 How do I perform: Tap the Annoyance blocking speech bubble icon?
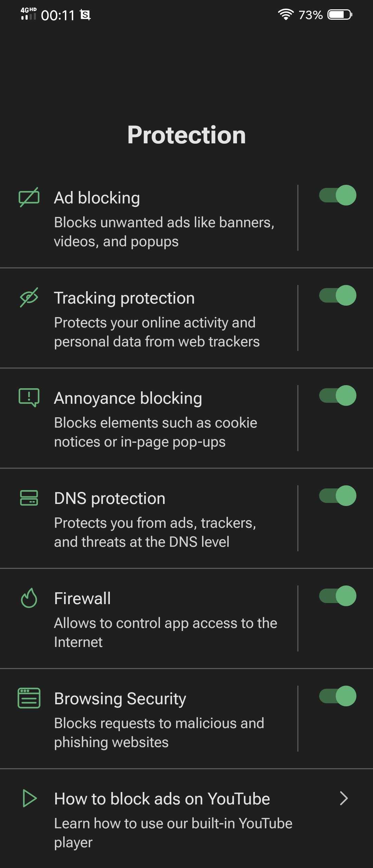tap(29, 397)
